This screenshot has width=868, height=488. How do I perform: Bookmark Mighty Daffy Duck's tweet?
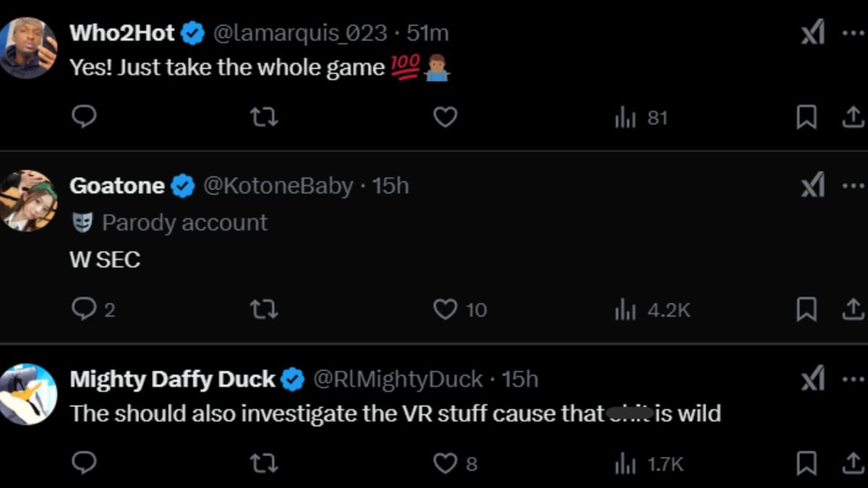coord(807,463)
